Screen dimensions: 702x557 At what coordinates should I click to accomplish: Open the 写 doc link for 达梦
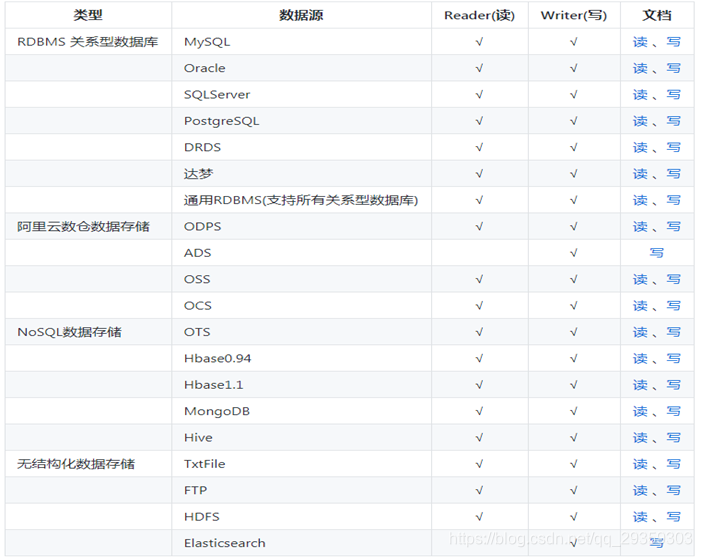(x=673, y=174)
